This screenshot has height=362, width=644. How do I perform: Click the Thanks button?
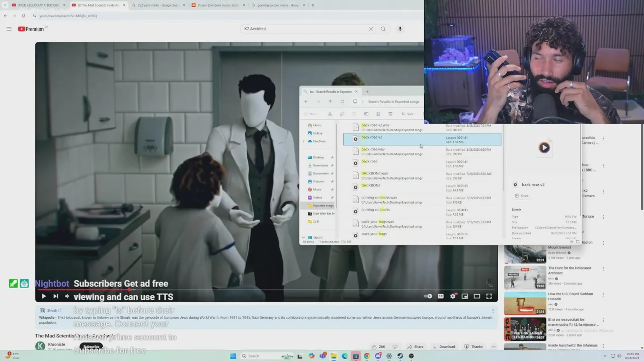click(473, 346)
